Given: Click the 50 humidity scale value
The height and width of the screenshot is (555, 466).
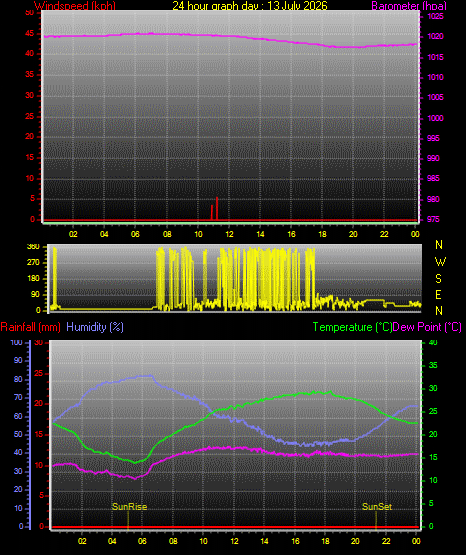Looking at the screenshot, I should pyautogui.click(x=18, y=434).
